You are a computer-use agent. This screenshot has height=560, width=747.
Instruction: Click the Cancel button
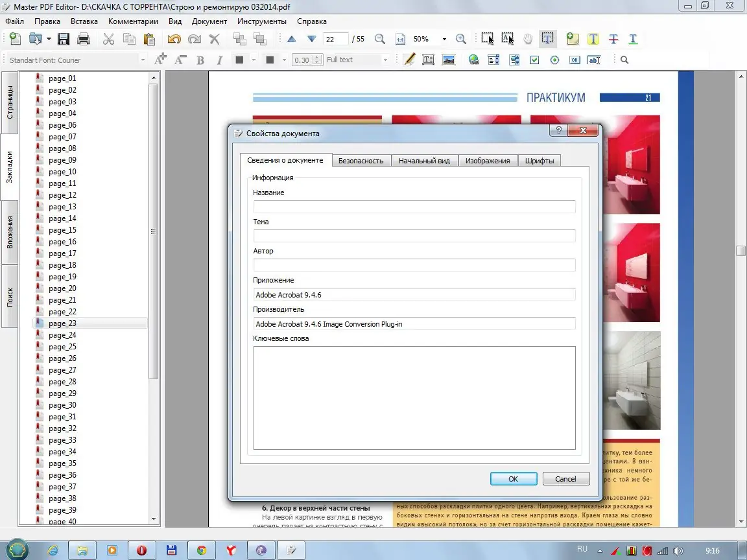tap(565, 479)
